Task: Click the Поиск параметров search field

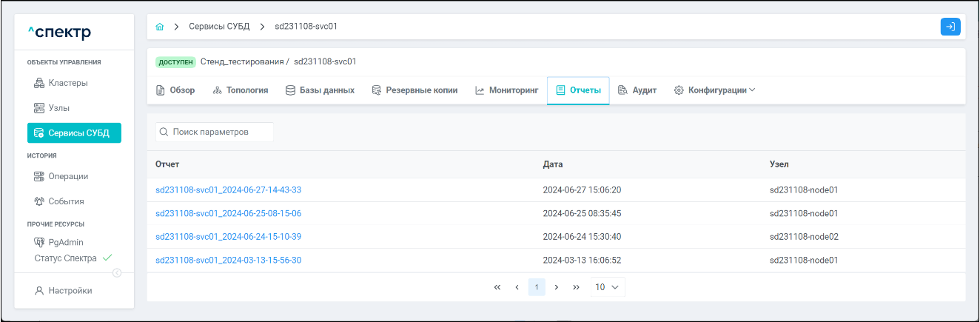Action: pyautogui.click(x=215, y=132)
